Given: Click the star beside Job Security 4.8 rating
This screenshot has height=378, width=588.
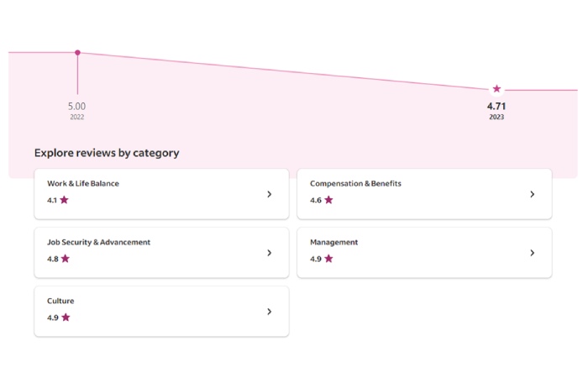Looking at the screenshot, I should tap(66, 259).
